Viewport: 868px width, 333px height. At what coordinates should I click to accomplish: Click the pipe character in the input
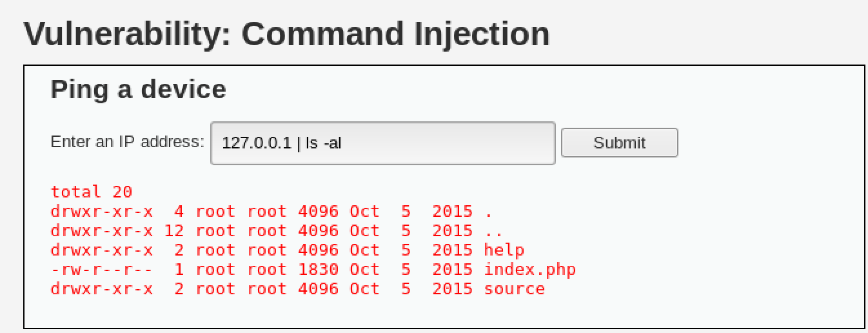(299, 143)
